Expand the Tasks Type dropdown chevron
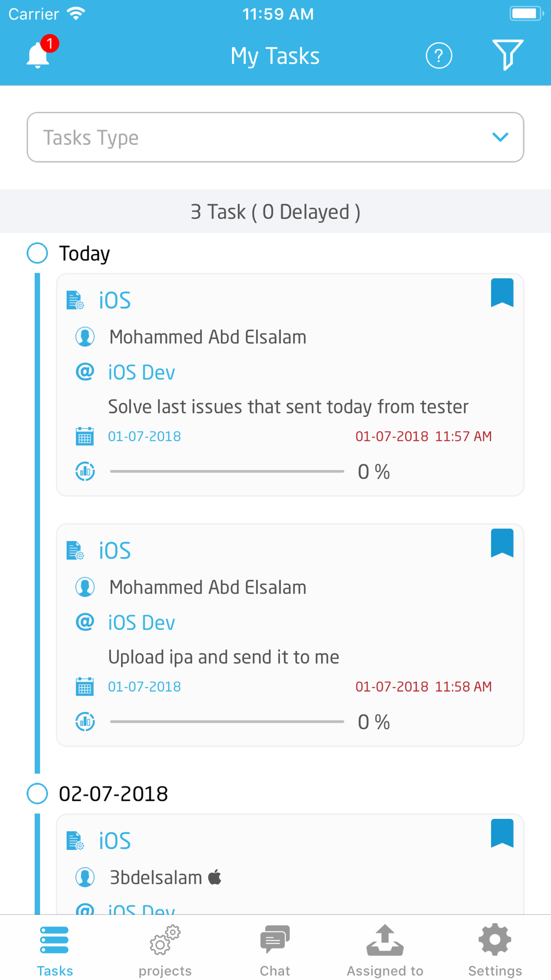The height and width of the screenshot is (980, 551). (500, 137)
